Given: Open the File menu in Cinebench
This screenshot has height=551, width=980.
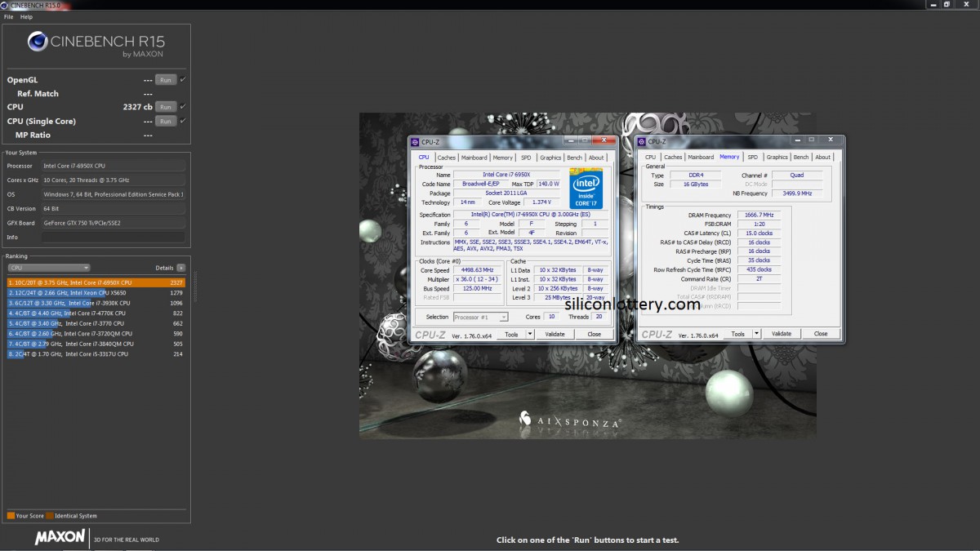Looking at the screenshot, I should click(7, 16).
